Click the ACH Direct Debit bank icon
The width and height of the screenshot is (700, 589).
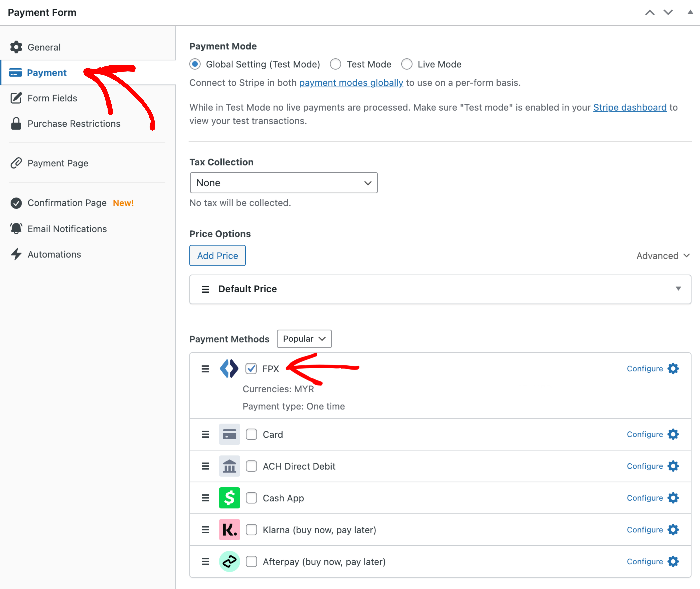coord(229,466)
